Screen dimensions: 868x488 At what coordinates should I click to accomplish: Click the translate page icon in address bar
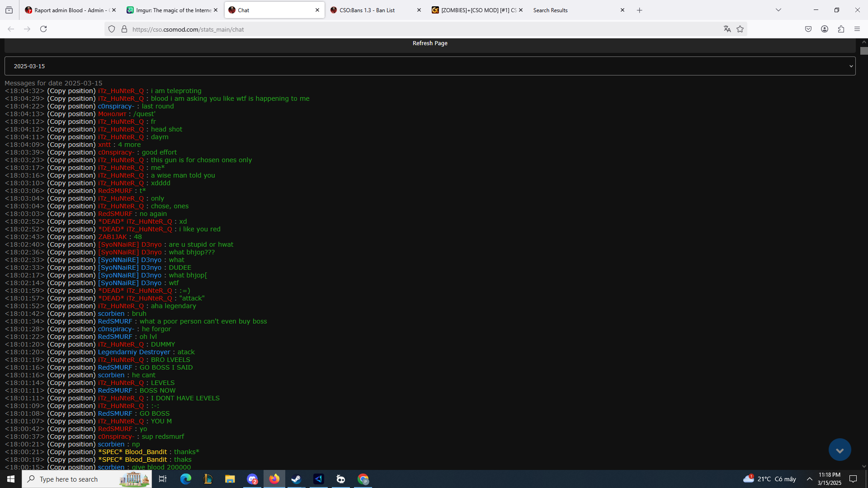point(727,29)
